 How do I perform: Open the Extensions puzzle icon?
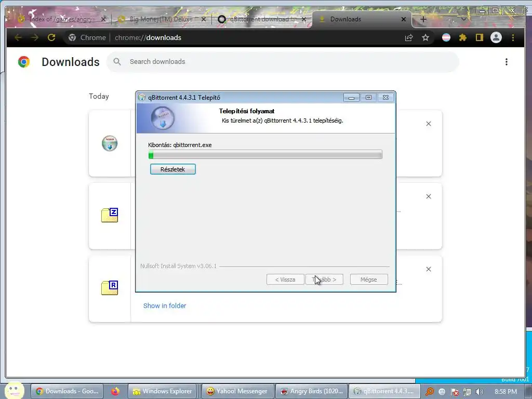click(x=463, y=37)
